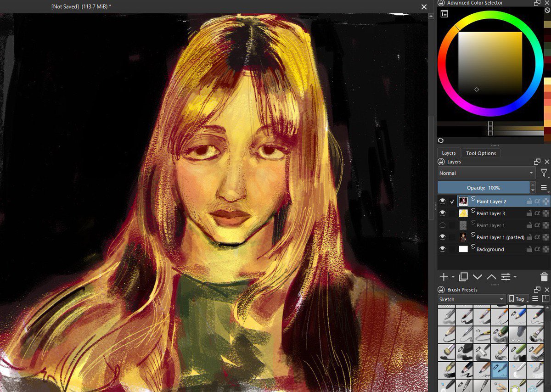Select the Paint Layer 1 (pasted) row

coord(494,237)
